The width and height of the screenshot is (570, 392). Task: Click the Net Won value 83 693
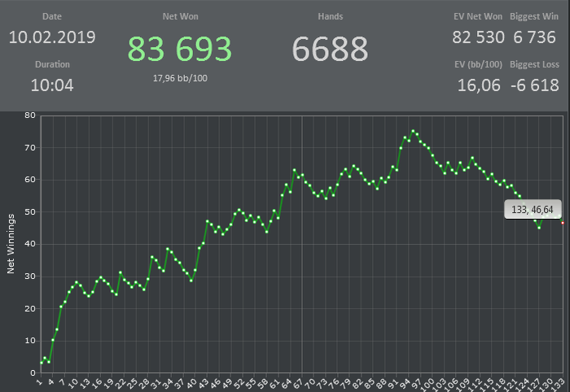[x=180, y=49]
